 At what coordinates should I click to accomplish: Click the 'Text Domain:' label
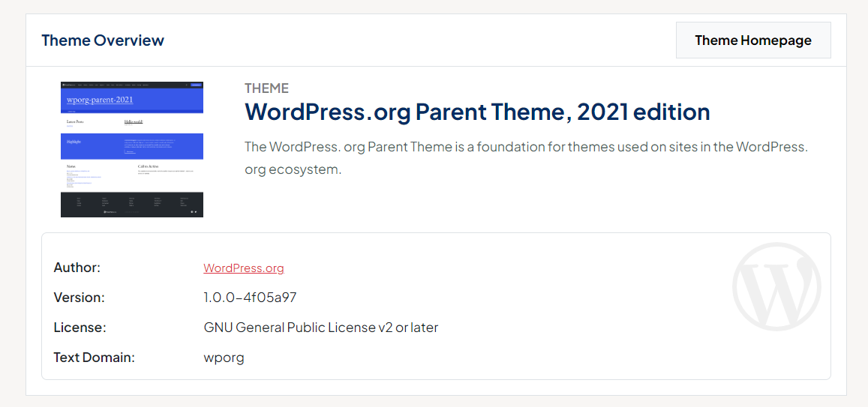pyautogui.click(x=94, y=358)
